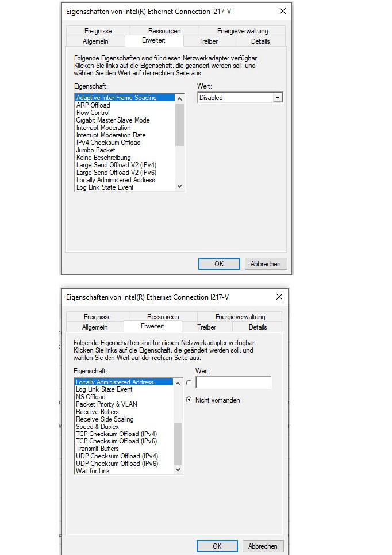This screenshot has height=555, width=392.
Task: Select the Interrupt Moderation property
Action: [125, 128]
